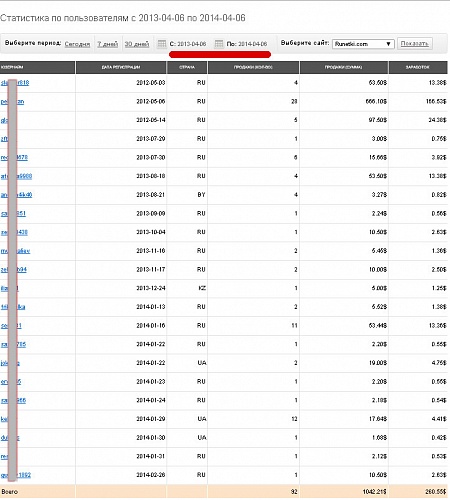Image resolution: width=450 pixels, height=500 pixels.
Task: Click the '3.27$' sales sum cell
Action: (379, 195)
